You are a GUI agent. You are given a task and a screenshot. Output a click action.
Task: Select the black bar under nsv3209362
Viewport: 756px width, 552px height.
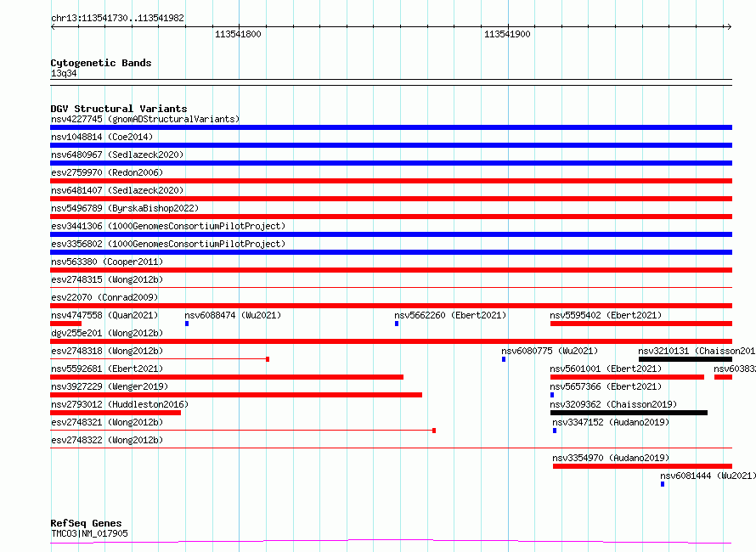(x=629, y=413)
